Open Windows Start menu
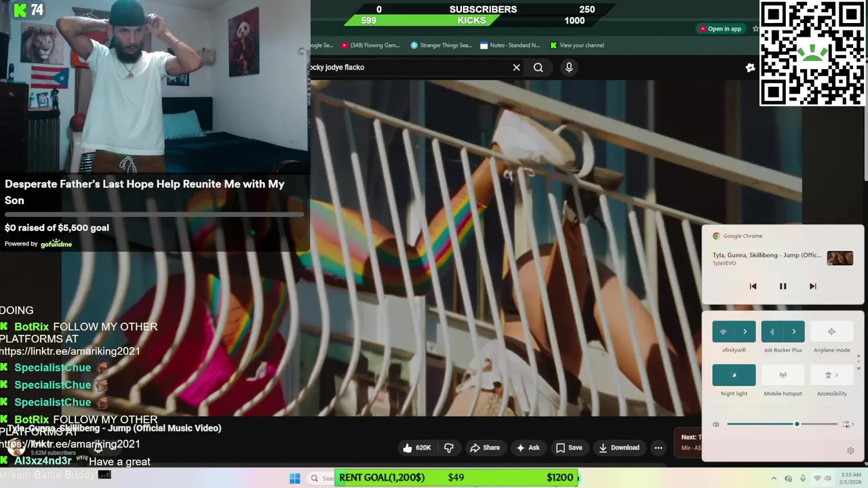The width and height of the screenshot is (868, 488). tap(294, 479)
